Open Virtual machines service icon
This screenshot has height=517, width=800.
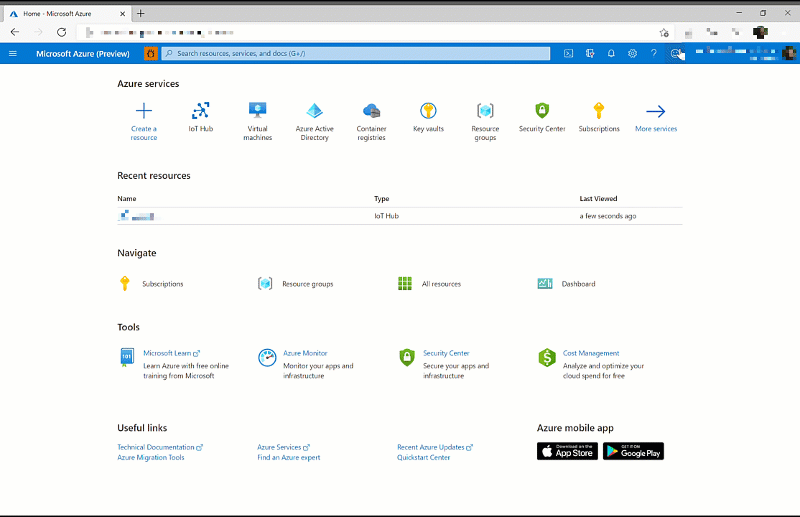[x=258, y=111]
